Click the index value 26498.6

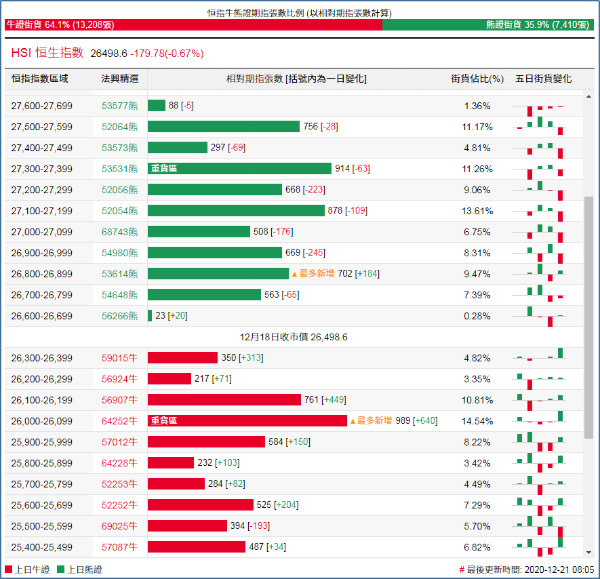109,53
